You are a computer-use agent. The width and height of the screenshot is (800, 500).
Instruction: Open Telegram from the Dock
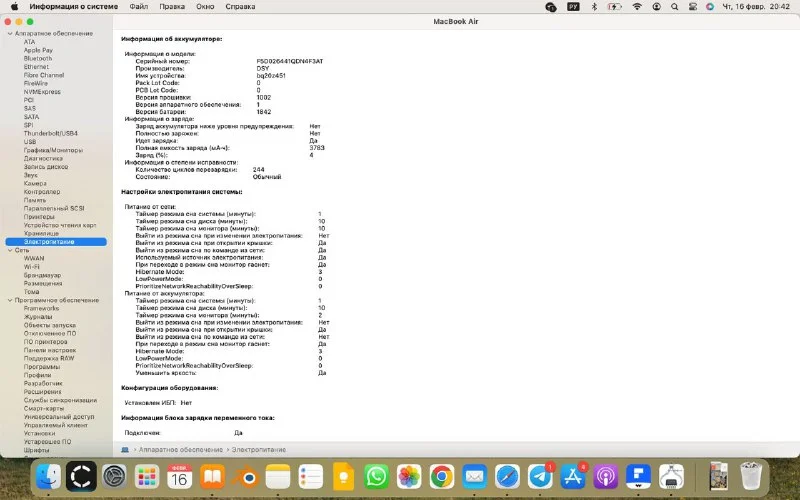pos(540,478)
